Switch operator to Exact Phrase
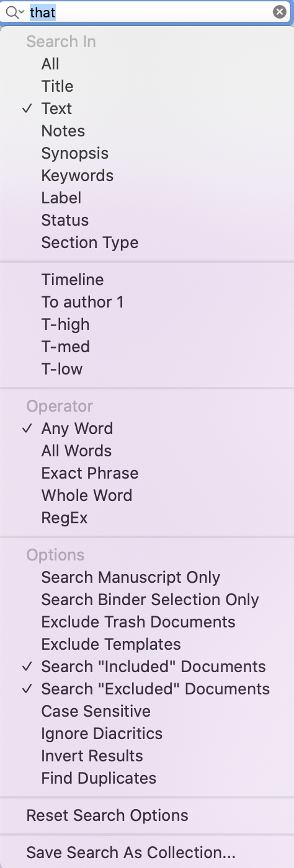This screenshot has width=294, height=868. 147,473
